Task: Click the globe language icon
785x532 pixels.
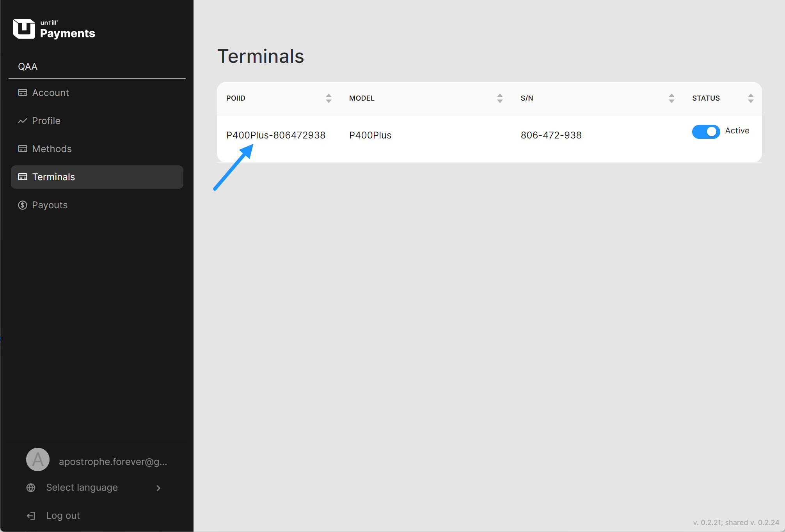Action: click(31, 488)
